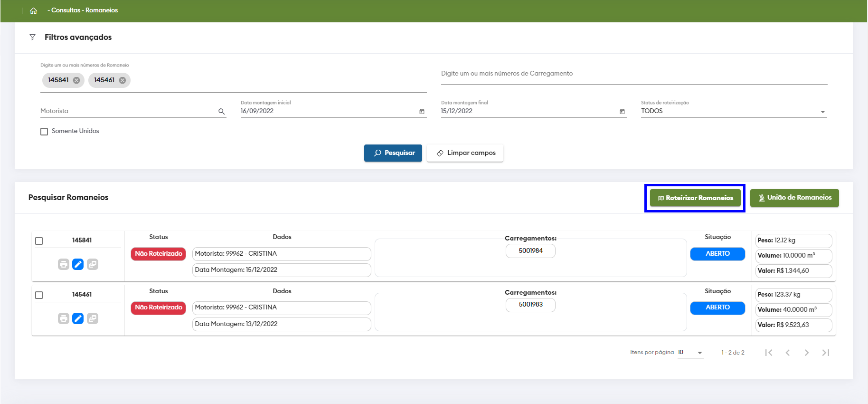
Task: Open the Status de roteirização dropdown
Action: point(733,111)
